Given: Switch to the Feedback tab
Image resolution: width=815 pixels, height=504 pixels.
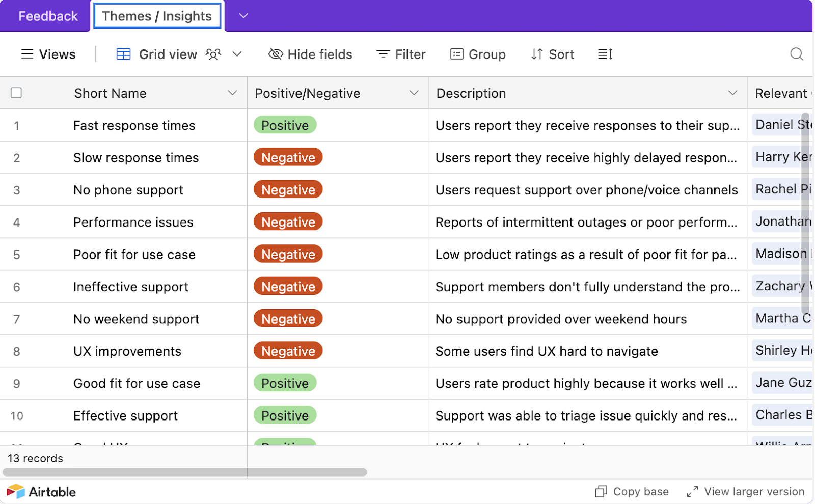Looking at the screenshot, I should coord(48,16).
